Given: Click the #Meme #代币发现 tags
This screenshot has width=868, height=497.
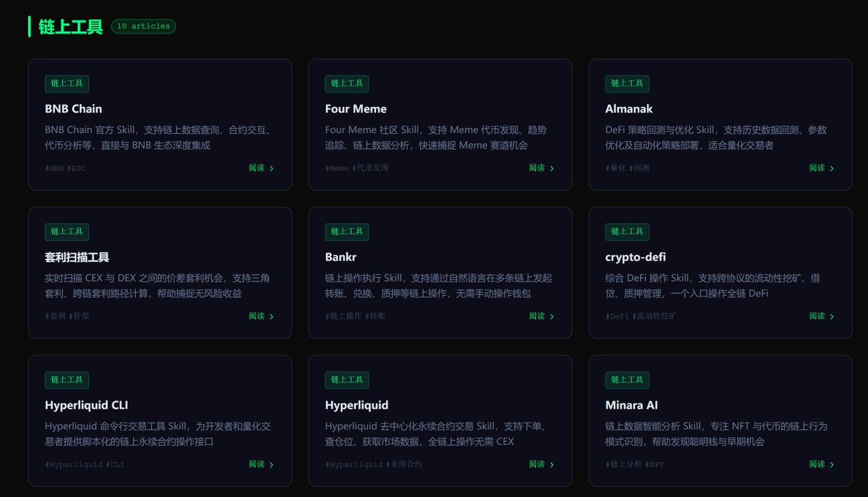Looking at the screenshot, I should 357,168.
